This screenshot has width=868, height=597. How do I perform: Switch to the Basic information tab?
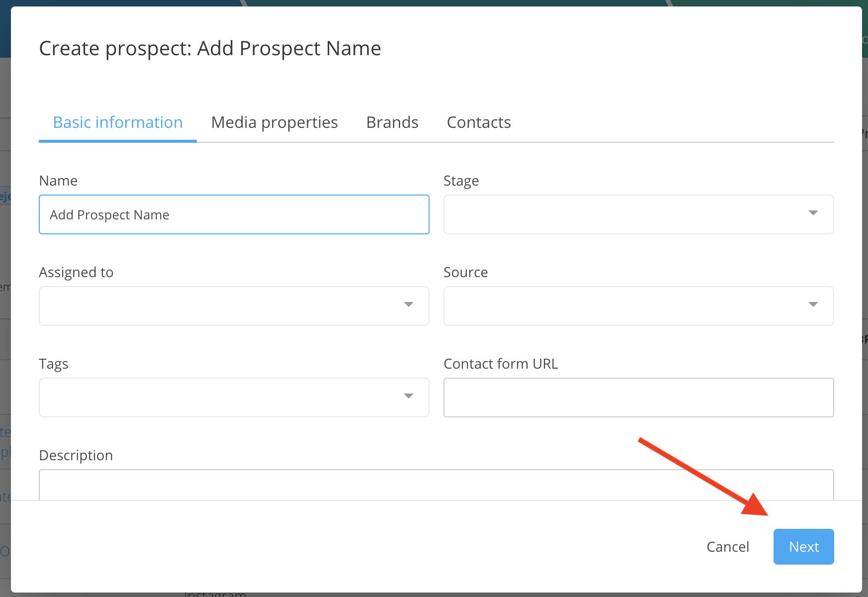tap(118, 122)
